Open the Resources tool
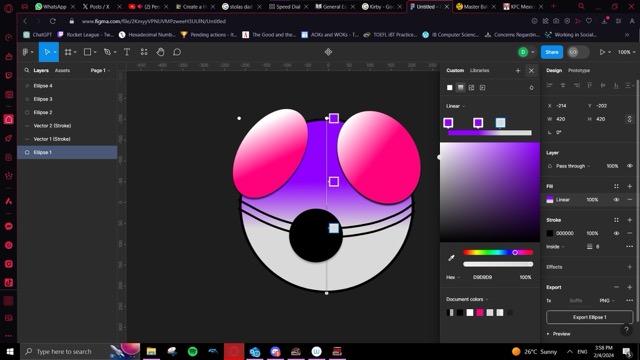This screenshot has height=360, width=640. click(x=144, y=52)
